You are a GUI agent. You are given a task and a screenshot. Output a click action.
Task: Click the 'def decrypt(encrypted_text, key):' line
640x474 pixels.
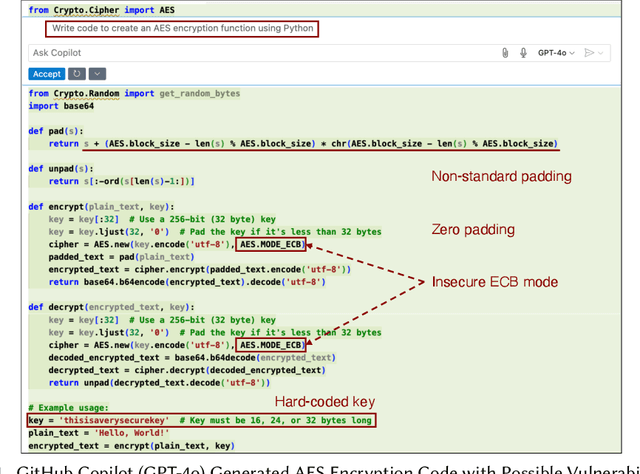click(x=111, y=307)
